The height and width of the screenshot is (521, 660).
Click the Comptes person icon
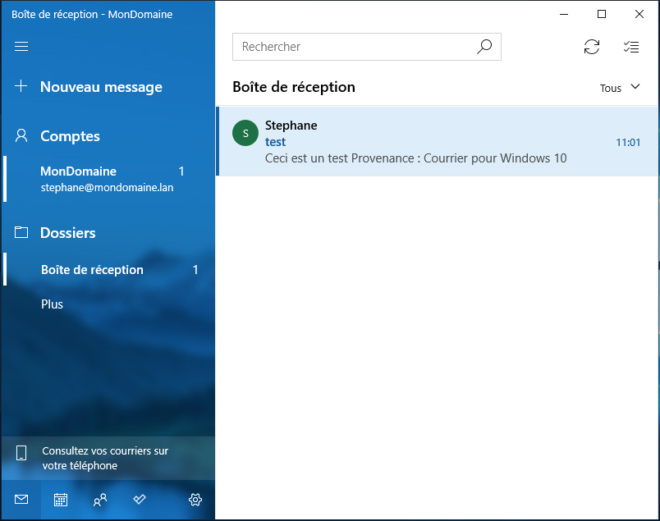coord(21,136)
